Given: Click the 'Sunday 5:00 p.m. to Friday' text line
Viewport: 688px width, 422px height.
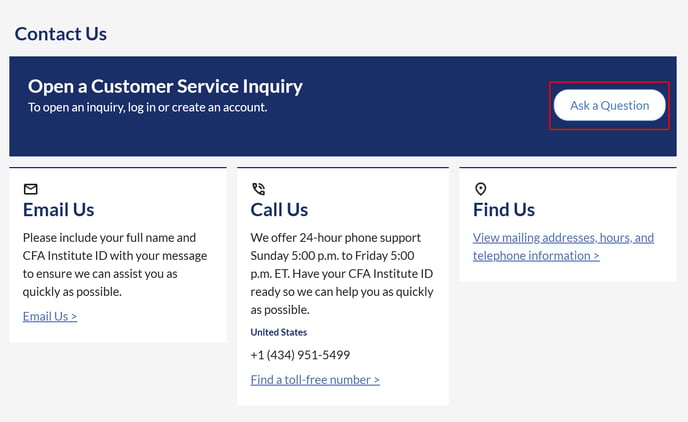Looking at the screenshot, I should coord(332,256).
